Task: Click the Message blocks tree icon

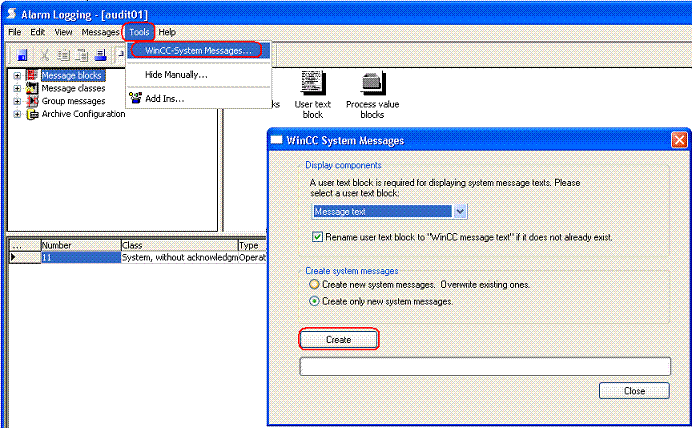Action: 32,75
